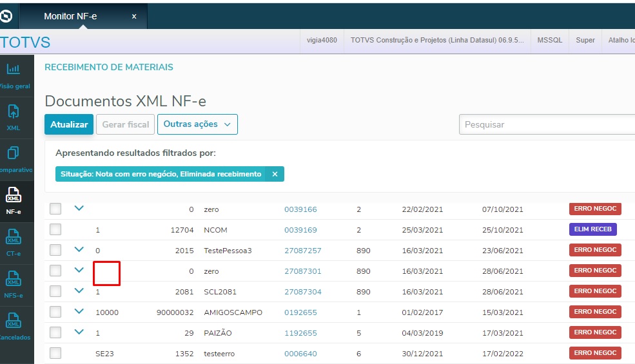Click the TOTVS Construção e Projetos item
Screen dimensions: 635x364
[x=437, y=40]
